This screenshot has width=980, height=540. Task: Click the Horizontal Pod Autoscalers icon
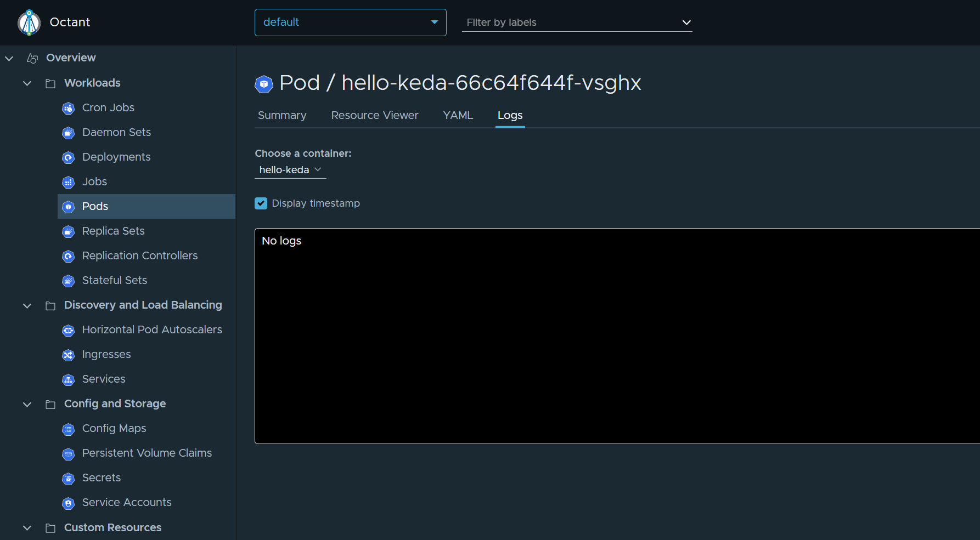[68, 330]
